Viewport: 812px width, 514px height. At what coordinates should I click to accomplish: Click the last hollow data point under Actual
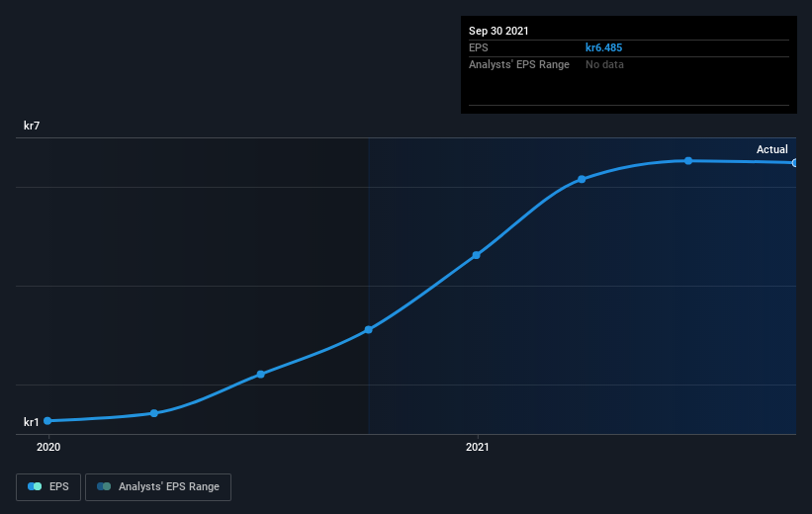point(794,162)
